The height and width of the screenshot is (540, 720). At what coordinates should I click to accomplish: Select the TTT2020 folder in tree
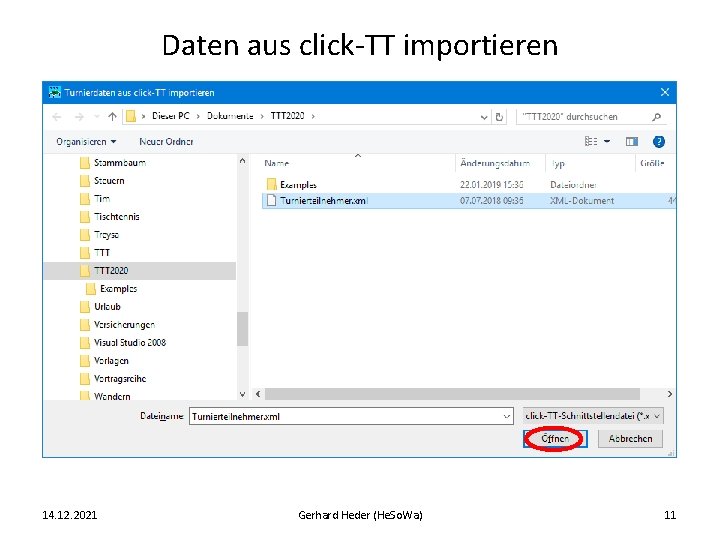[x=140, y=270]
